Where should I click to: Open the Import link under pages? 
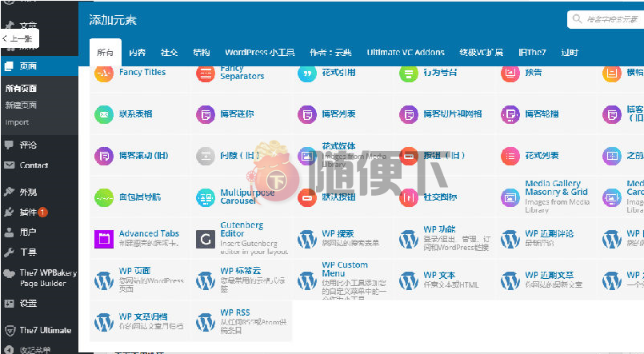pos(18,122)
